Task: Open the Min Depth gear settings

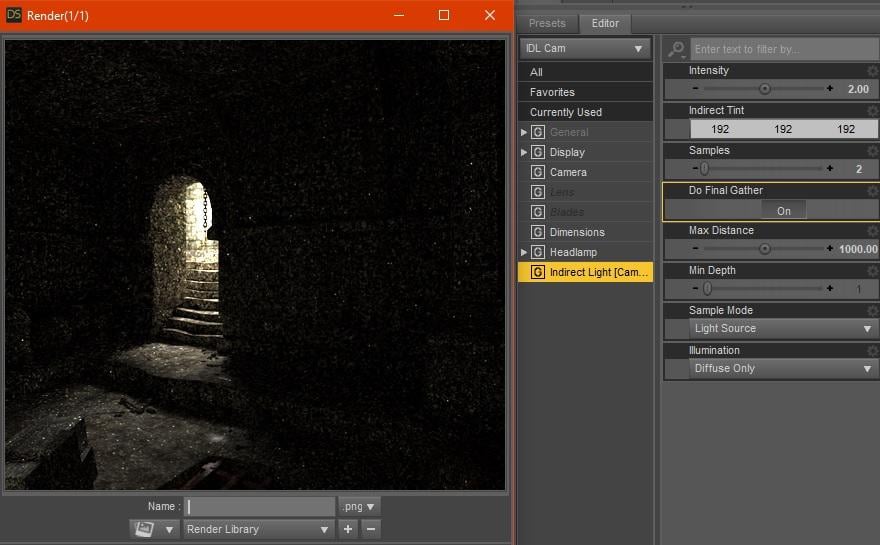Action: pos(873,271)
